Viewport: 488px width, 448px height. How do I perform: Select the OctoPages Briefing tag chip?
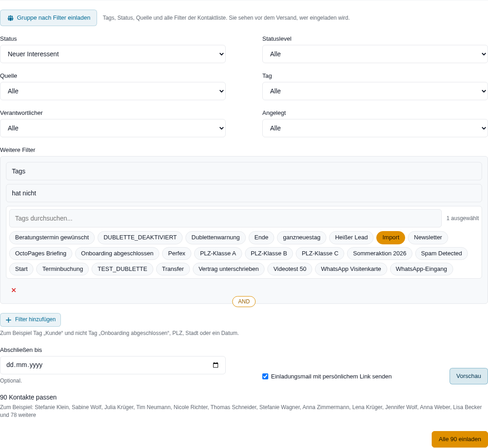tap(41, 254)
